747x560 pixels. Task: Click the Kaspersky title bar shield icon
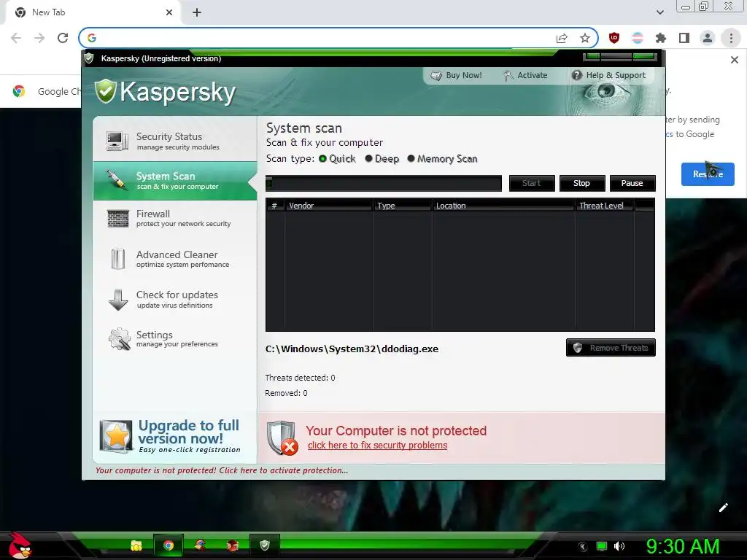[x=88, y=58]
